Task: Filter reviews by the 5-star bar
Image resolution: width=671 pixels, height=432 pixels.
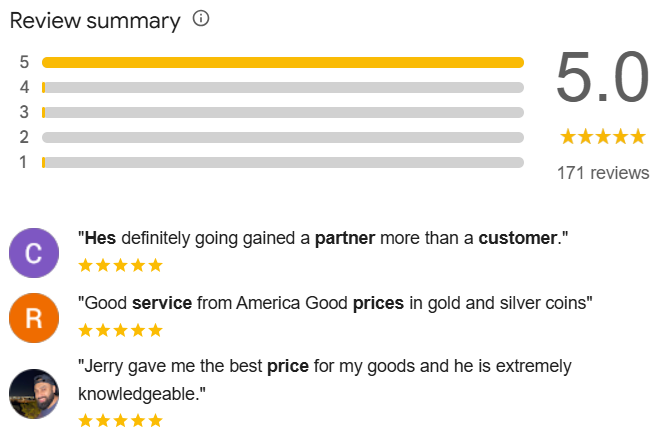Action: pyautogui.click(x=283, y=62)
